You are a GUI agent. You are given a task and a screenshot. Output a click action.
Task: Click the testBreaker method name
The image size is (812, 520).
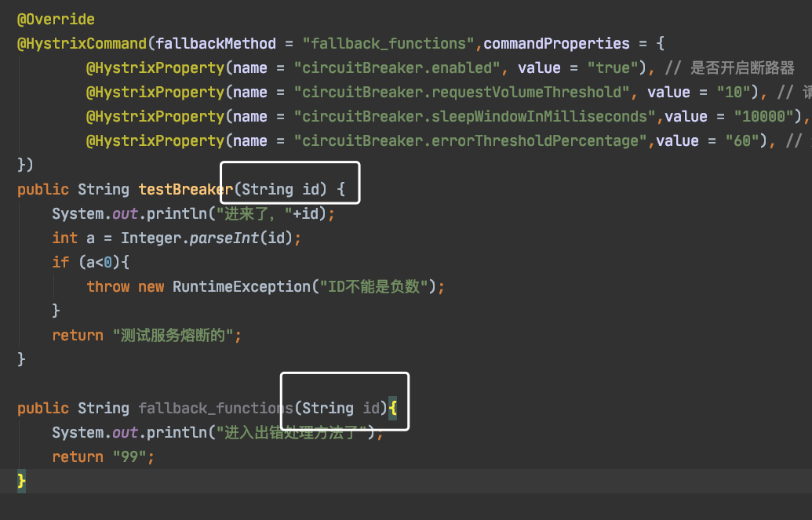(x=185, y=190)
